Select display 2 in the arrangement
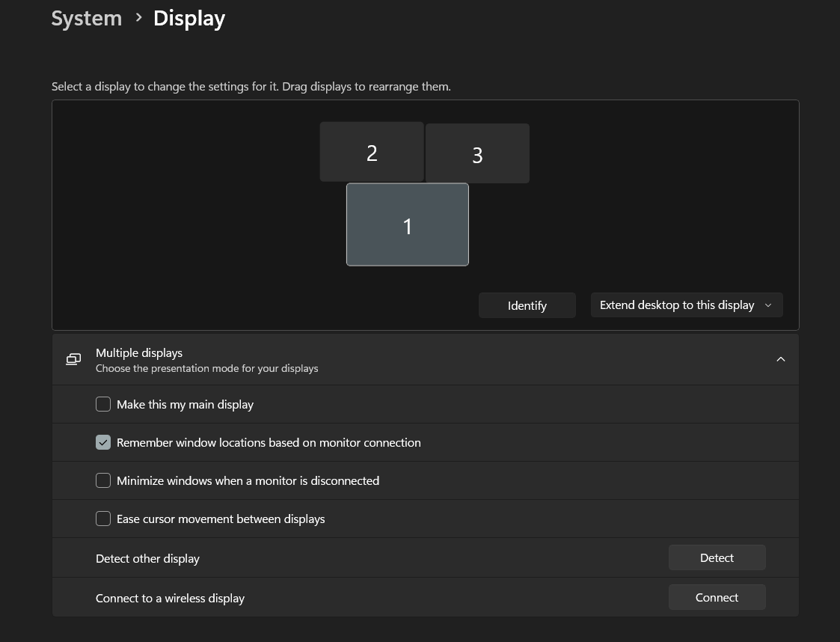The height and width of the screenshot is (642, 840). click(372, 152)
